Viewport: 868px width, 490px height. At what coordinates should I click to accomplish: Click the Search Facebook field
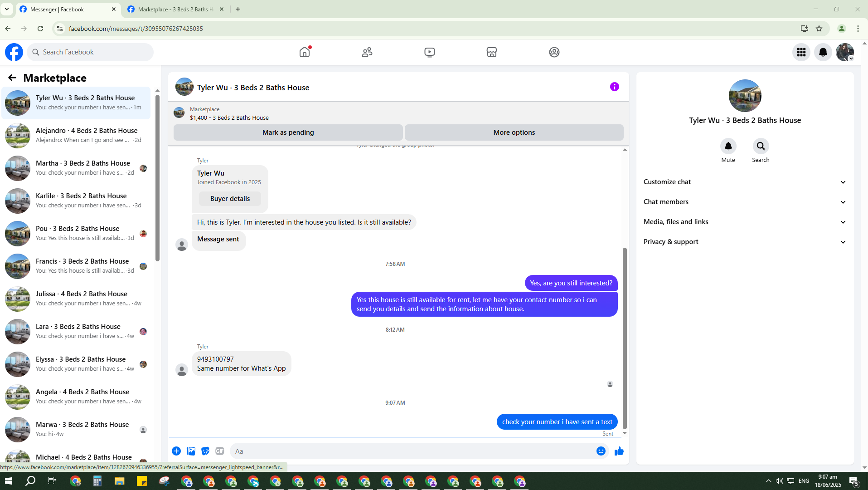click(90, 52)
